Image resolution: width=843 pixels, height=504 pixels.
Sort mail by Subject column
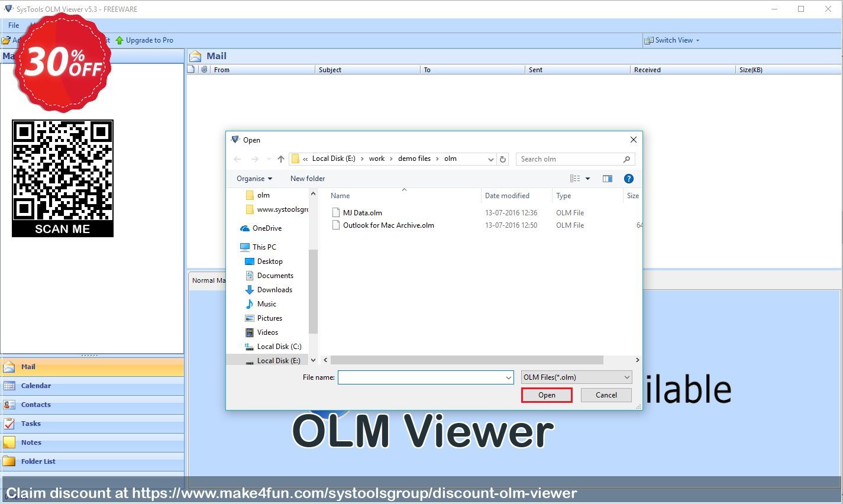(x=367, y=70)
